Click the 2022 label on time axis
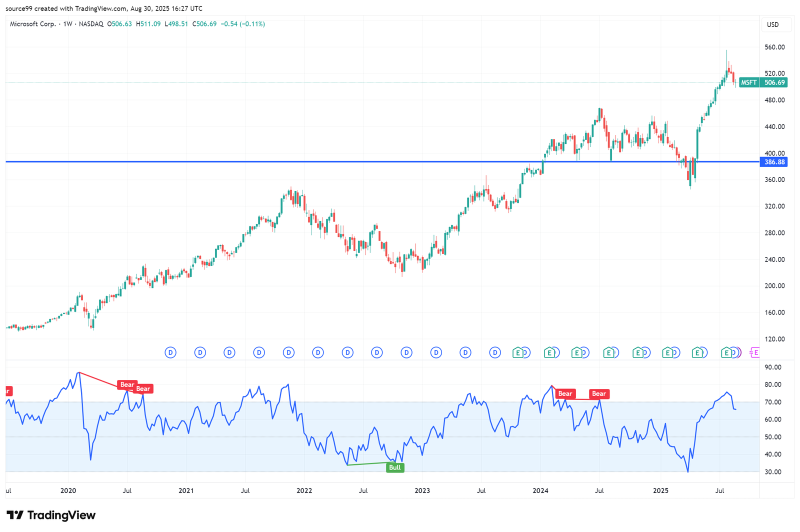The image size is (800, 532). [304, 490]
